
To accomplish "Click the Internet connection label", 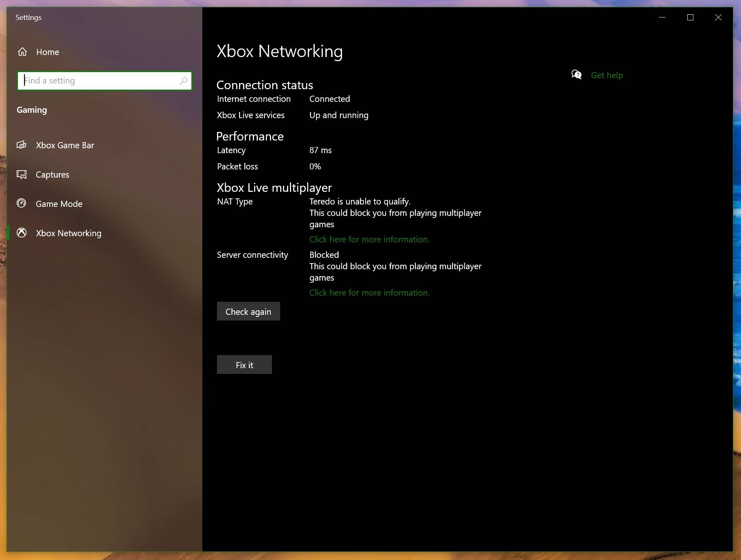I will click(x=254, y=99).
